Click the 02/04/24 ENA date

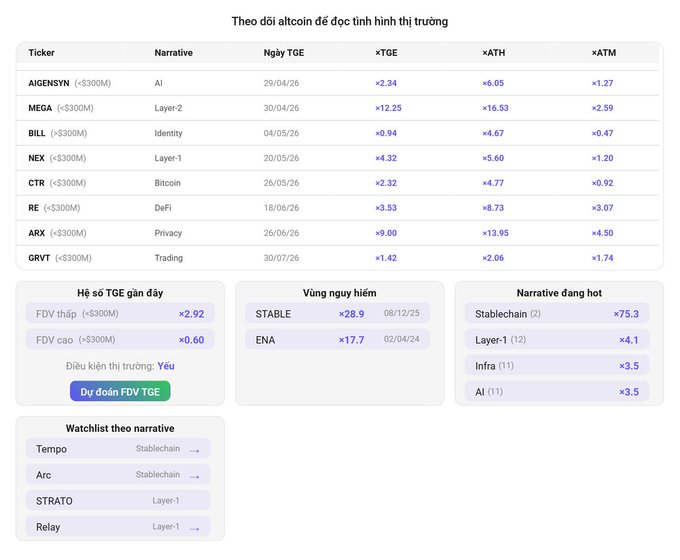coord(402,339)
